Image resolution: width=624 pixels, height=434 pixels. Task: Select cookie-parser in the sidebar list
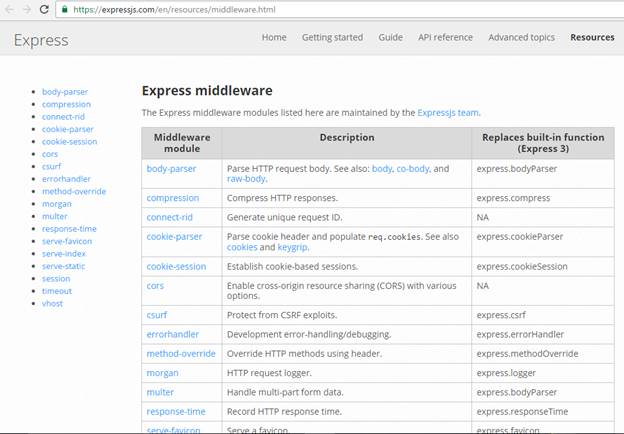68,129
